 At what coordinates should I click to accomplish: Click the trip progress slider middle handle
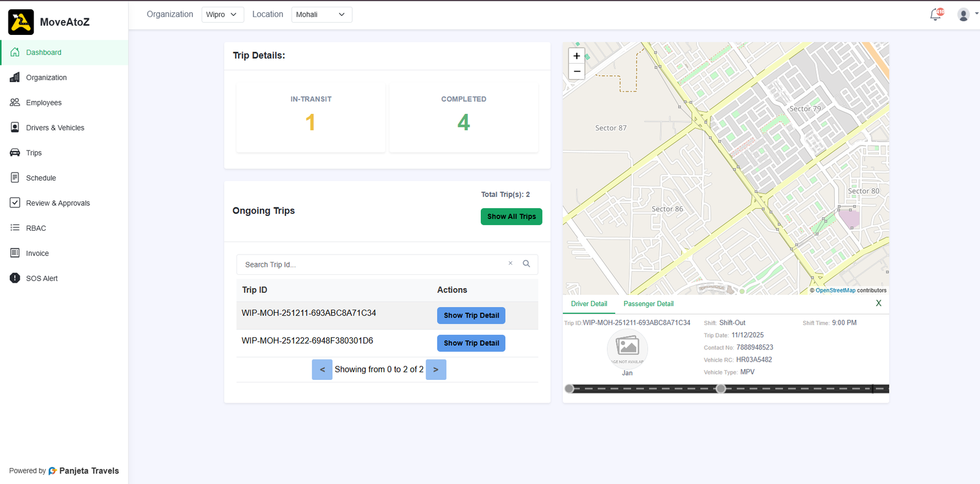(721, 389)
